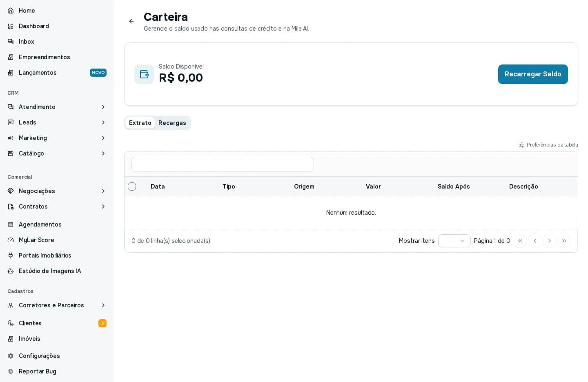Click the orange 37 badge next to Clientes
Image resolution: width=588 pixels, height=382 pixels.
[102, 323]
